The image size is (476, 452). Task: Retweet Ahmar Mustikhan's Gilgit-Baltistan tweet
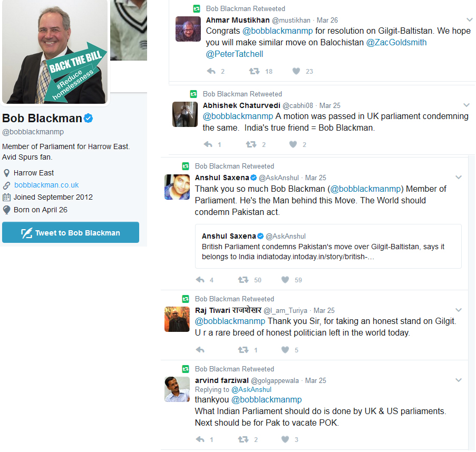click(254, 71)
